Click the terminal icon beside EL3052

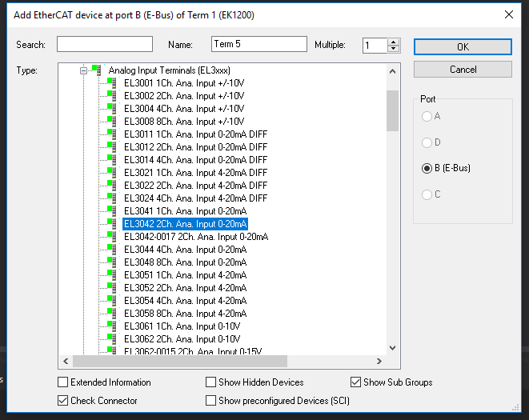(112, 288)
